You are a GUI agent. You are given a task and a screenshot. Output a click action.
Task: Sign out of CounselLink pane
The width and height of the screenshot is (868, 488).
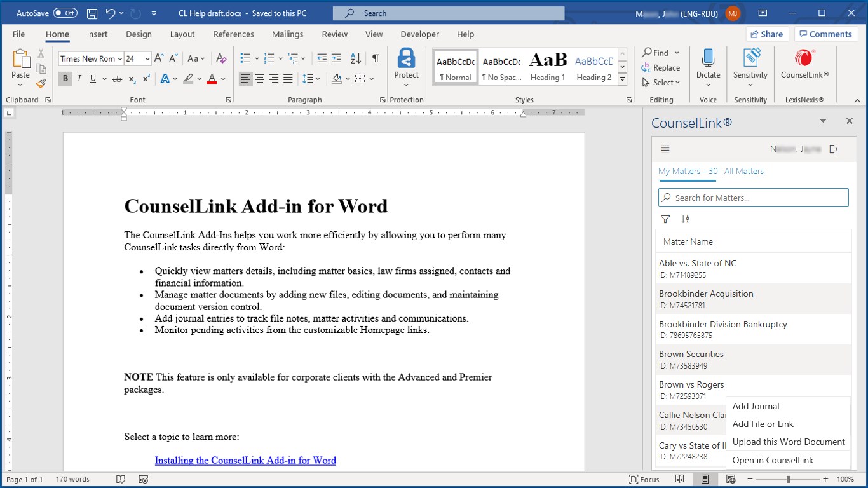coord(834,149)
